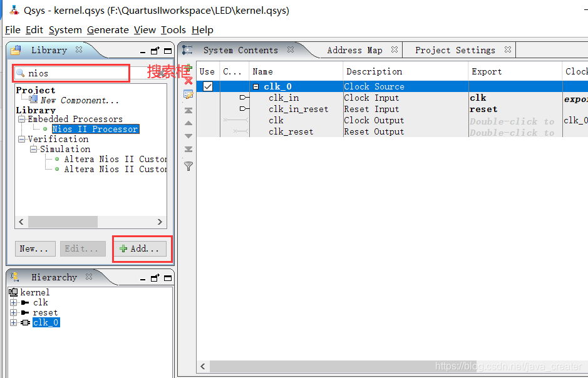Collapse the Embedded Processors tree node

coord(22,119)
